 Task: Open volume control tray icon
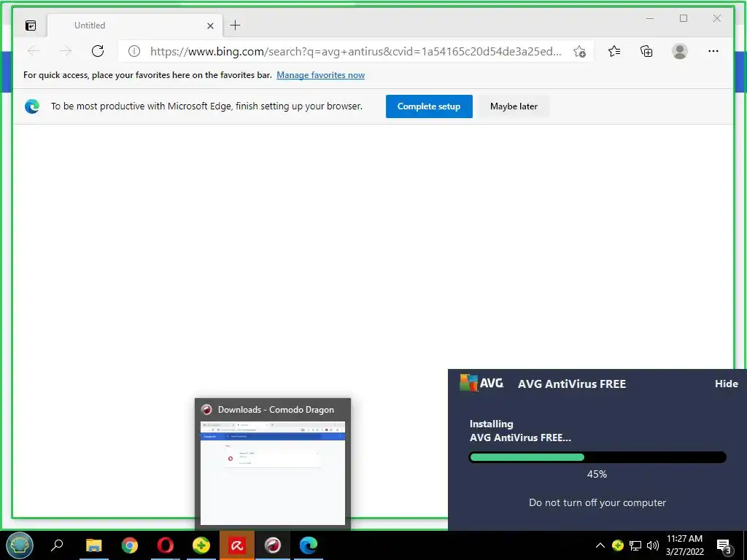pos(653,545)
